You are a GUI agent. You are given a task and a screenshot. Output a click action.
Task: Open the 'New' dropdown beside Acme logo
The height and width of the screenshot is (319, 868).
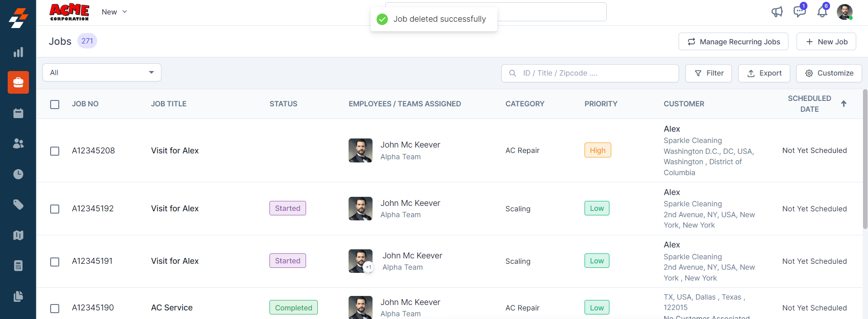(114, 12)
